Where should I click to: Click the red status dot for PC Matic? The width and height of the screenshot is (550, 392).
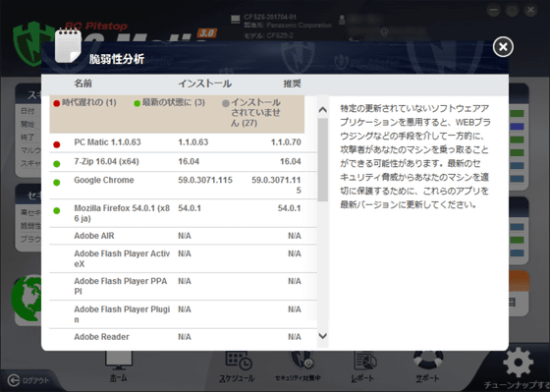click(57, 144)
